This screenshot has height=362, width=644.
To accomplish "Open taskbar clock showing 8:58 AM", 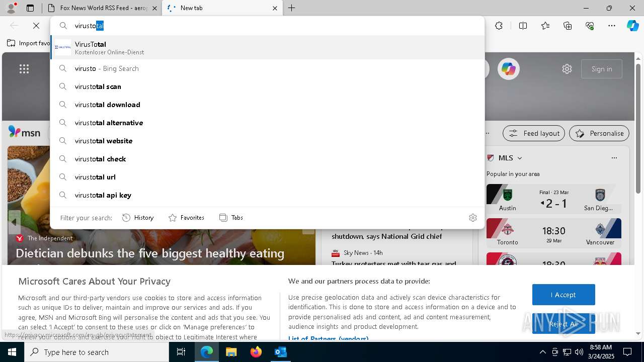I will (600, 352).
